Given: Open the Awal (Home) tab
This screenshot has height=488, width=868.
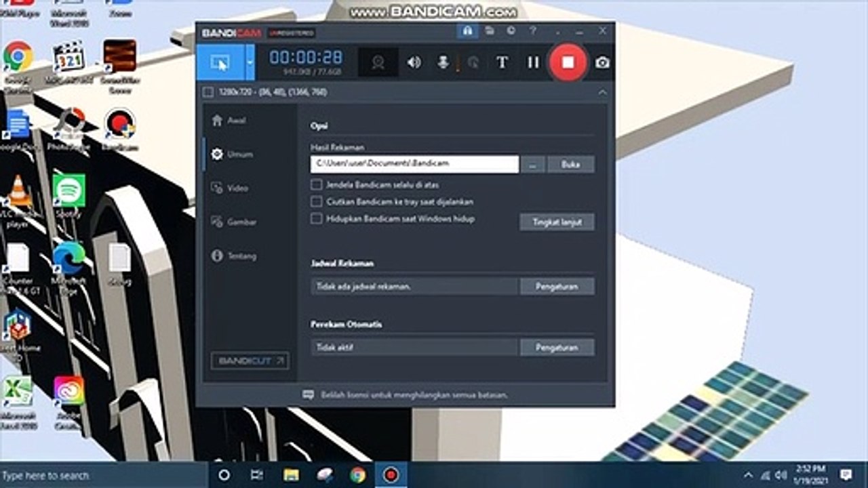Looking at the screenshot, I should (229, 121).
